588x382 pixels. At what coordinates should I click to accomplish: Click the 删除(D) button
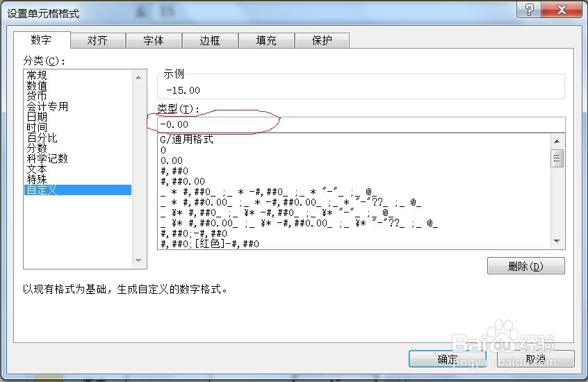click(525, 266)
